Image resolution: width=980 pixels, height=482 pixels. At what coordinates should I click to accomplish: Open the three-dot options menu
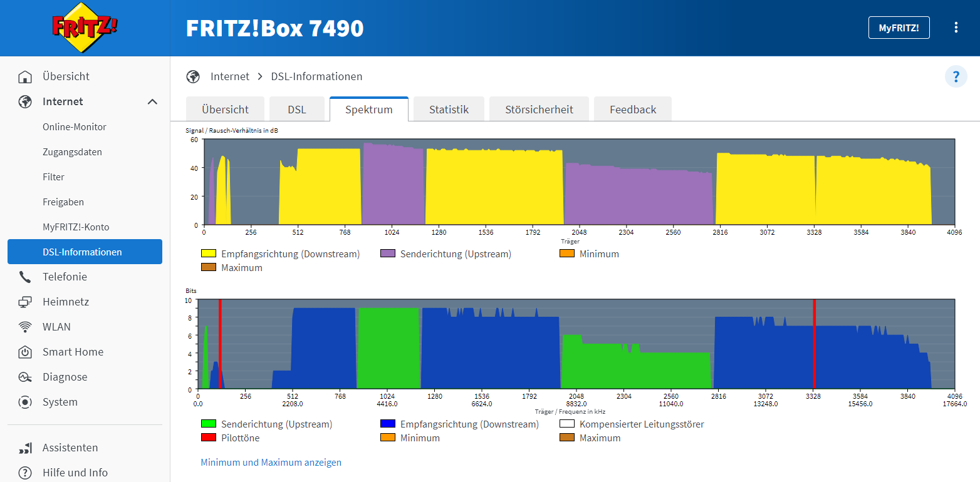click(956, 28)
